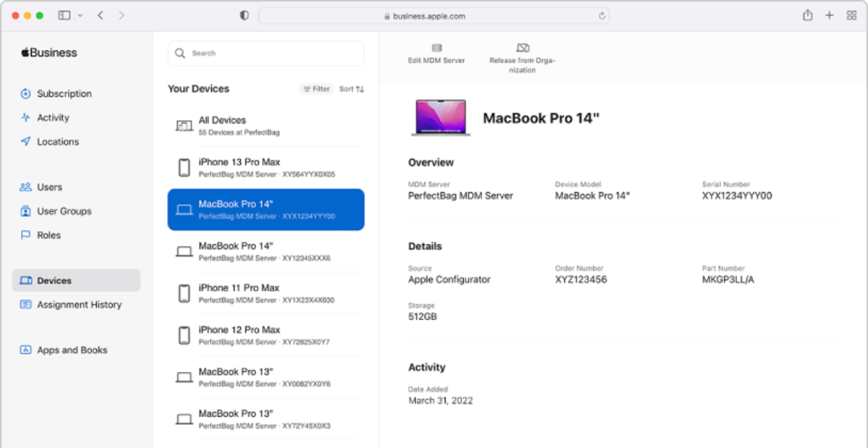The width and height of the screenshot is (868, 448).
Task: Go back using Safari back arrow
Action: coord(101,15)
